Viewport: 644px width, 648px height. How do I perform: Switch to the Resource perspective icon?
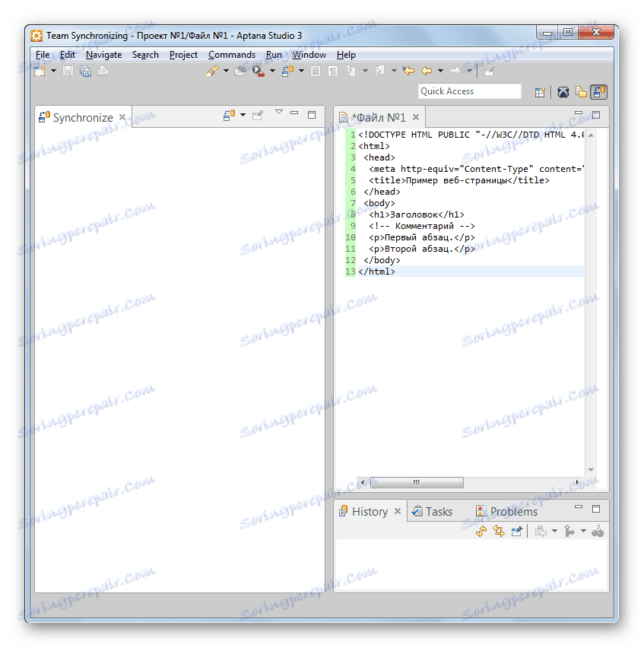[581, 92]
